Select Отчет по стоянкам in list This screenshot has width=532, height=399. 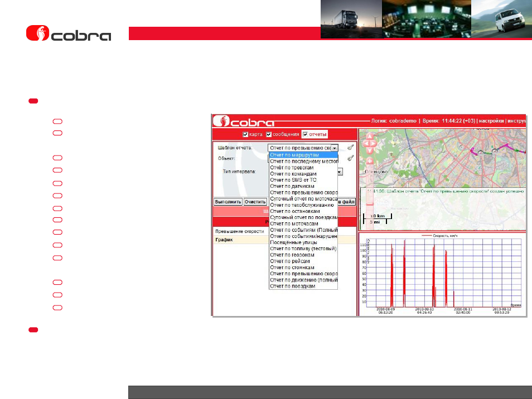click(x=303, y=267)
